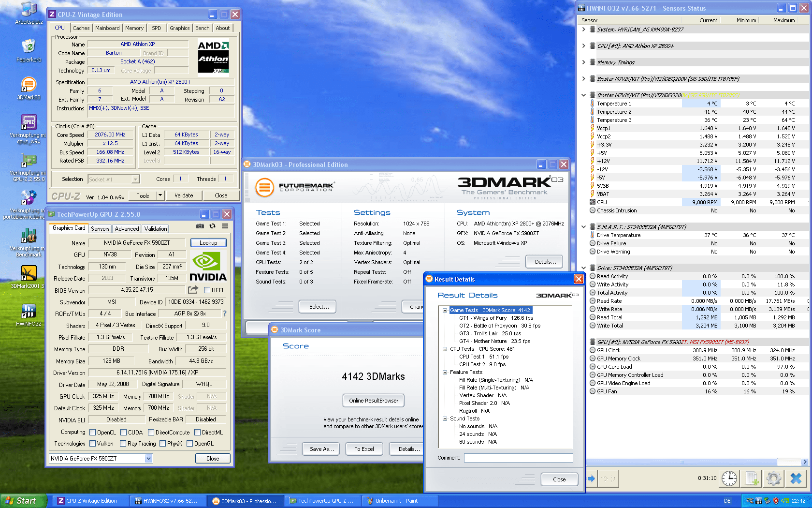Image resolution: width=812 pixels, height=508 pixels.
Task: Switch to the Sensors tab in GPU-Z
Action: 100,229
